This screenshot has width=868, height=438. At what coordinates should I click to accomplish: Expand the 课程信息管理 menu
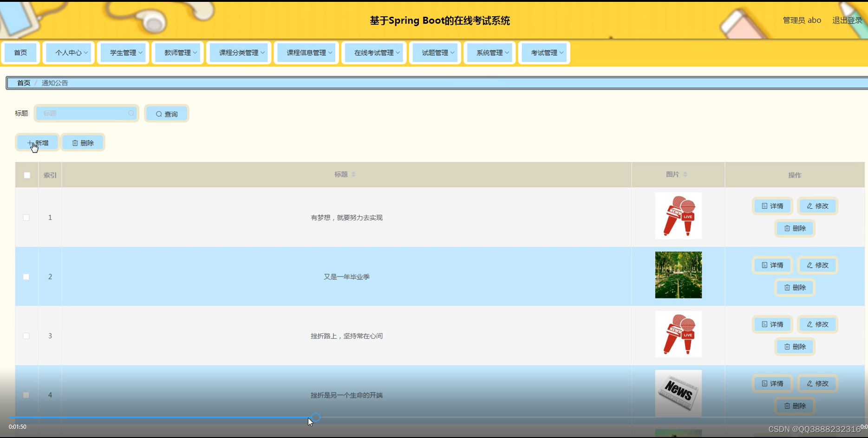307,53
